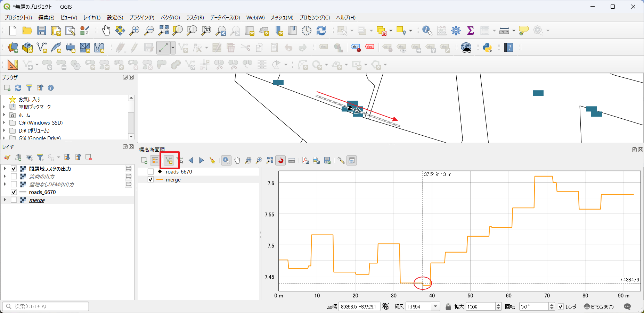Expand the 空間ブックマーク browser item

(4, 107)
